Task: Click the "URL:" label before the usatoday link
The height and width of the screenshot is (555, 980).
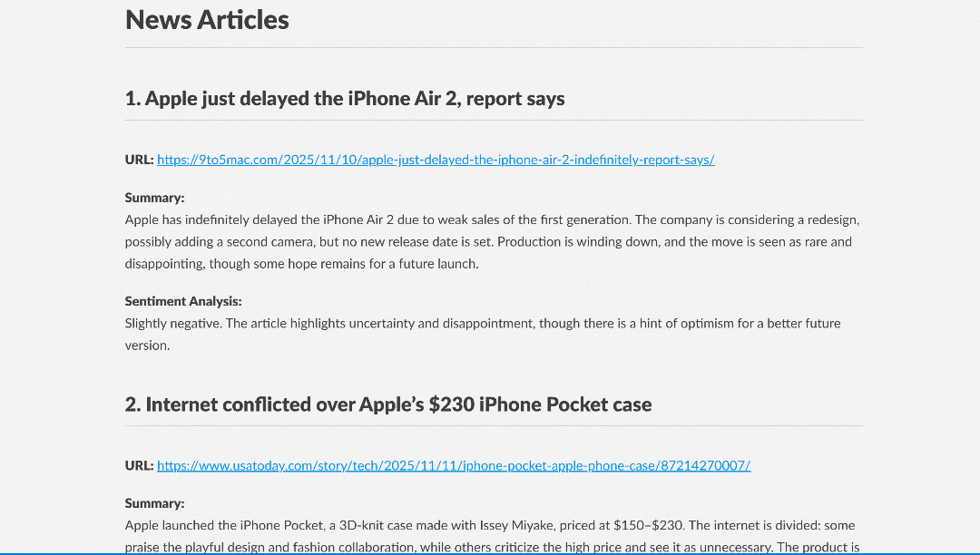Action: 139,465
